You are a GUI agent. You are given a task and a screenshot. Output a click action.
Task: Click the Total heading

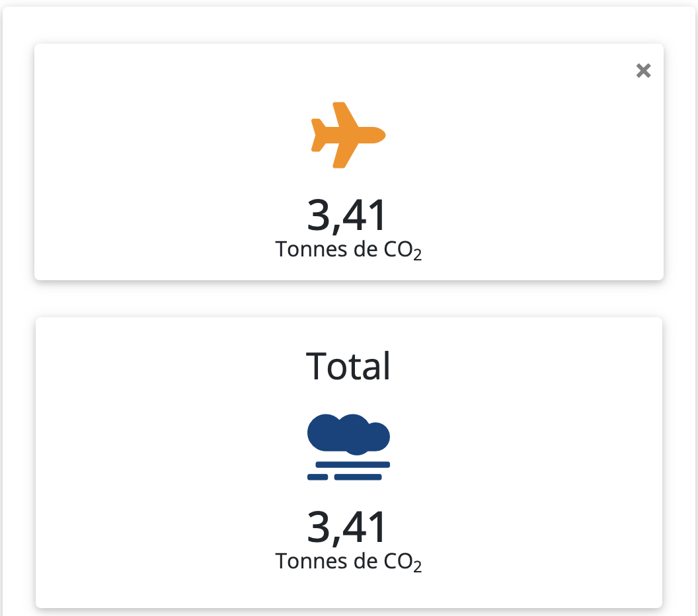[348, 366]
